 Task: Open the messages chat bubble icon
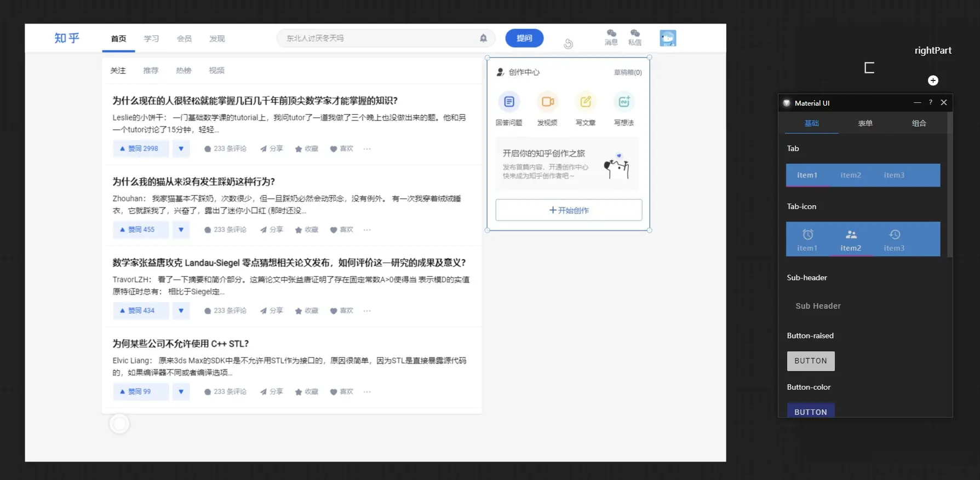coord(611,34)
